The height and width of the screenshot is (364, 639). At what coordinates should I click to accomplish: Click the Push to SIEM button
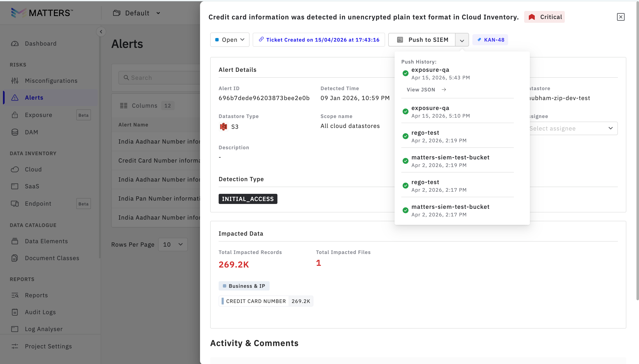(422, 40)
